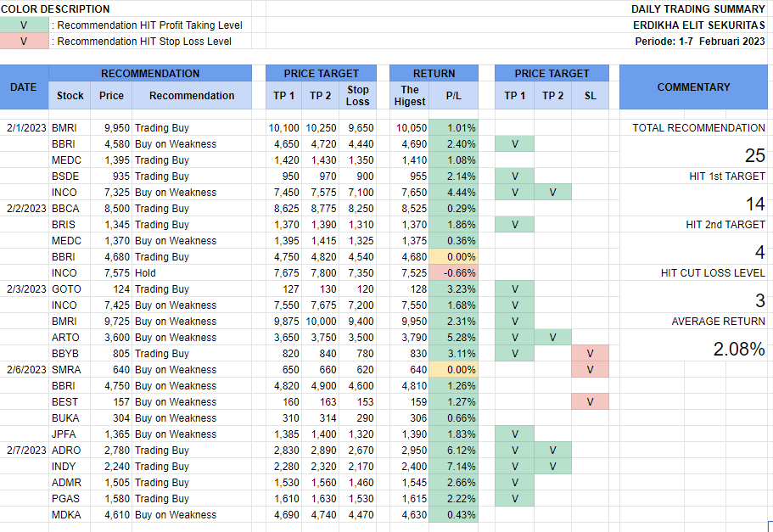
Task: Select the average return value 2.08%
Action: pyautogui.click(x=738, y=349)
